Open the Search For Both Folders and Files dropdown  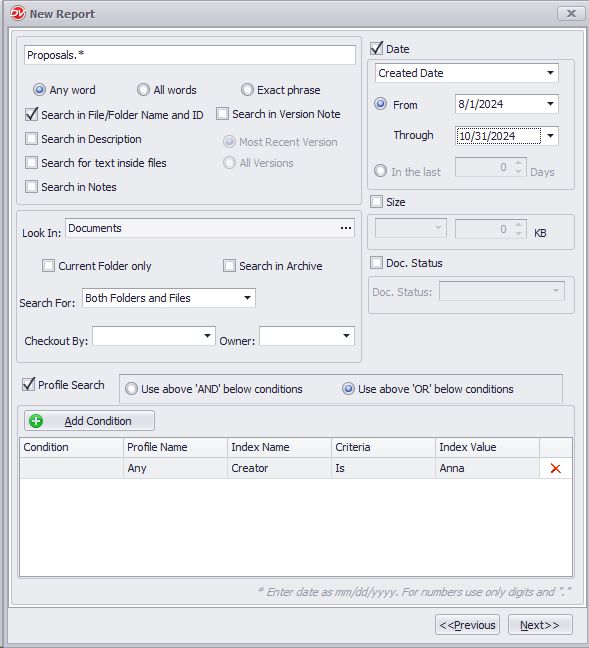[x=247, y=298]
